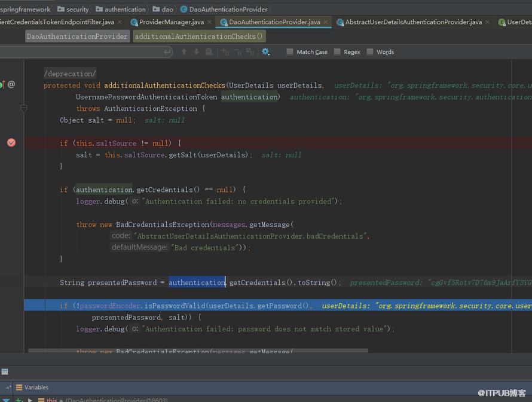The width and height of the screenshot is (532, 402).
Task: Click the authentication breadcrumb folder
Action: [x=120, y=9]
